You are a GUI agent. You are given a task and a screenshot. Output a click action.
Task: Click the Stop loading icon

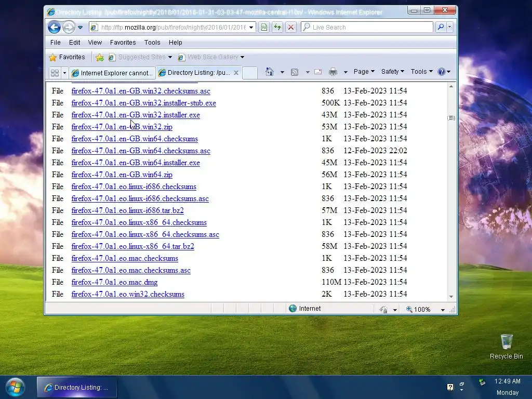291,27
